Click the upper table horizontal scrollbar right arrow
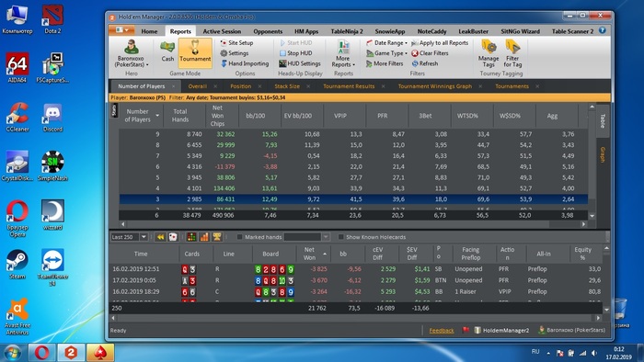644x362 pixels. coord(583,224)
